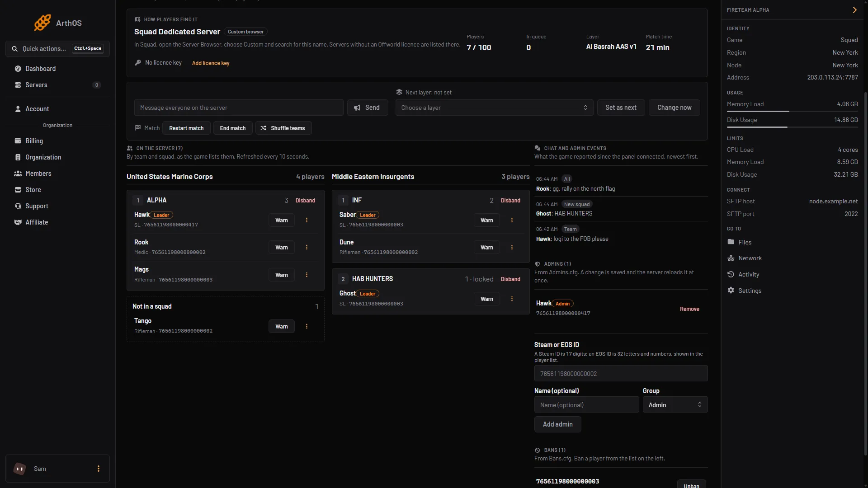
Task: Click the Add admin button
Action: point(557,424)
